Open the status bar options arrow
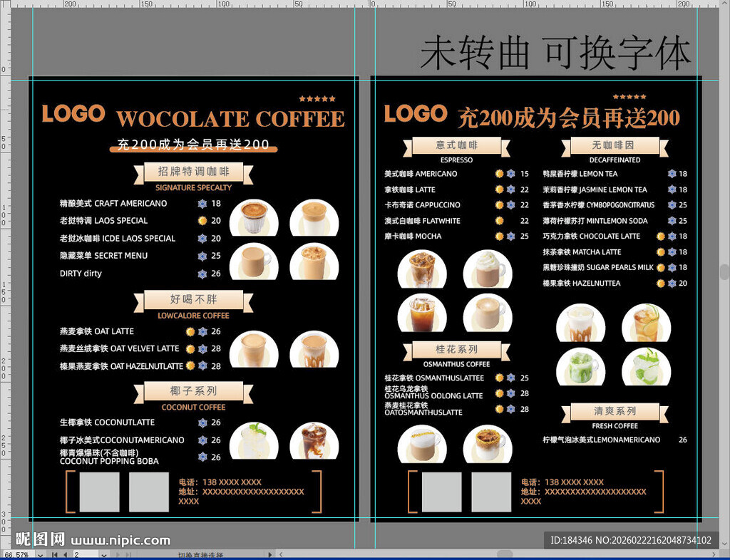 pyautogui.click(x=270, y=555)
